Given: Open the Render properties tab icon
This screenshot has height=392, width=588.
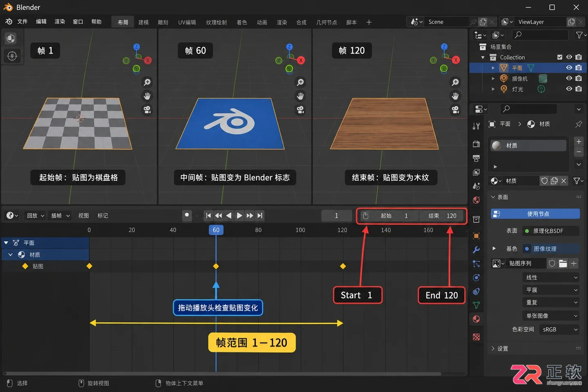Looking at the screenshot, I should tap(476, 144).
